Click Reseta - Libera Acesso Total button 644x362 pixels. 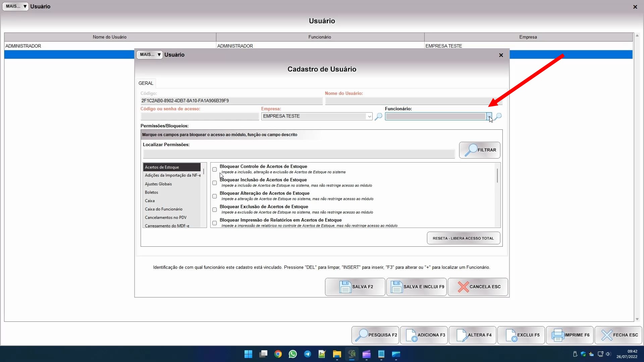463,238
